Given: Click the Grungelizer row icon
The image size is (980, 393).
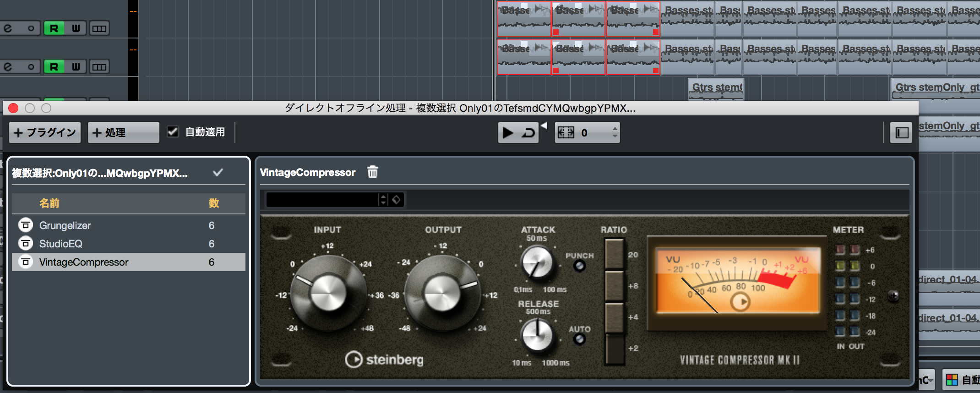Looking at the screenshot, I should coord(26,225).
